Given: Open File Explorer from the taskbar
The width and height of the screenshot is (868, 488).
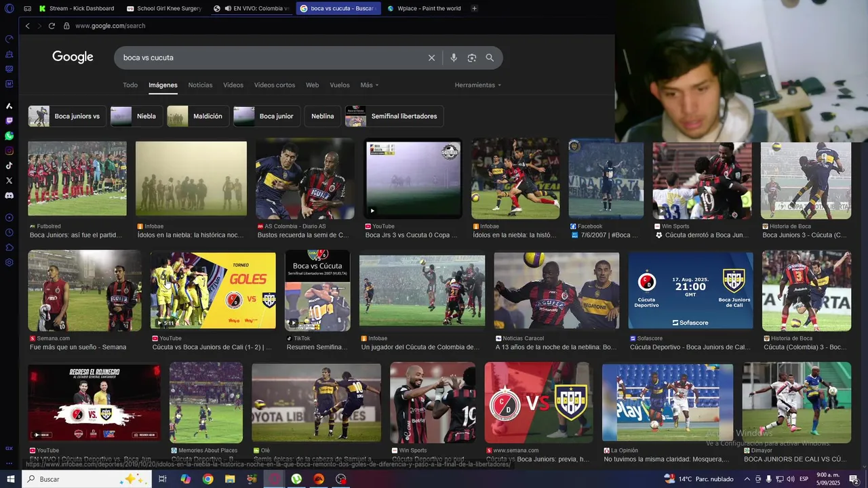Looking at the screenshot, I should click(x=230, y=479).
